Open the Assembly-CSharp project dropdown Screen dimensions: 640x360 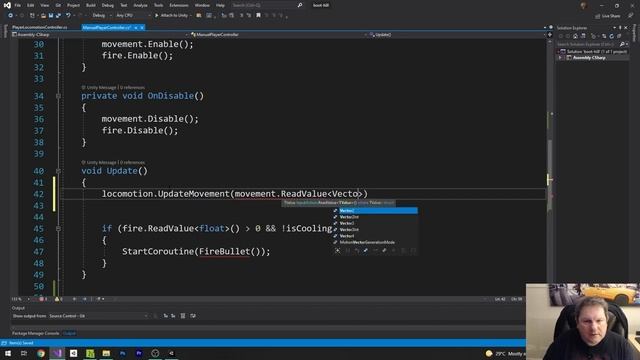100,35
